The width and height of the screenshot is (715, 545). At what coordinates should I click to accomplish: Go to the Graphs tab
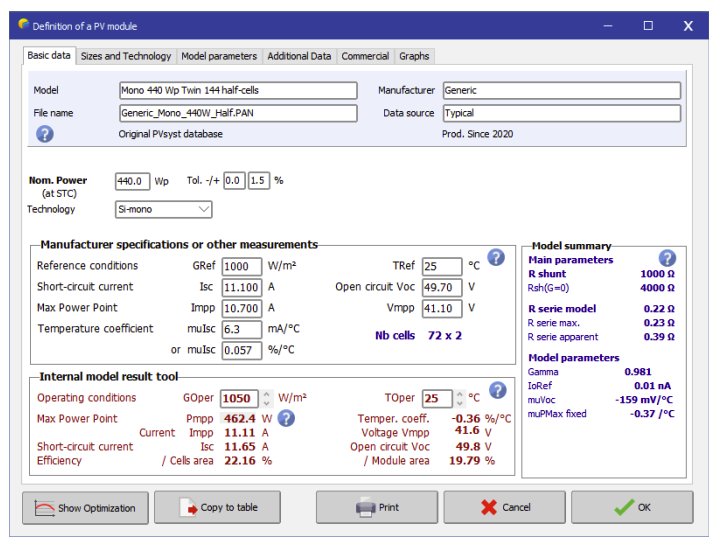coord(414,56)
